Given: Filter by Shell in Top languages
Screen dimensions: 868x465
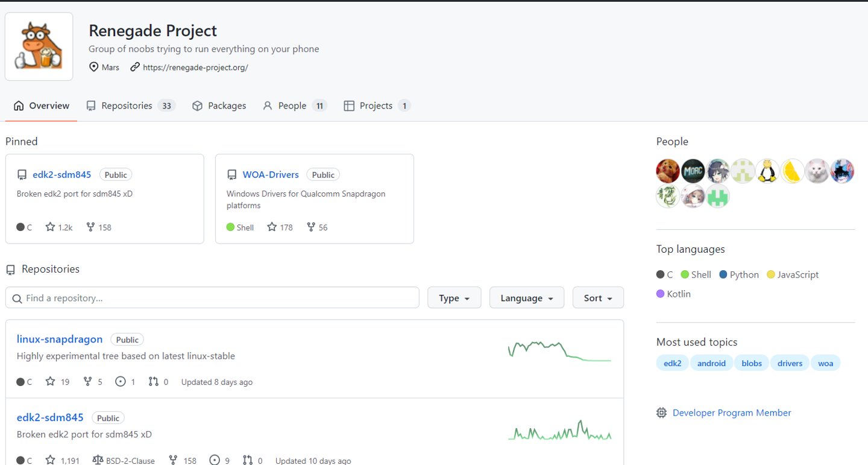Looking at the screenshot, I should tap(696, 274).
